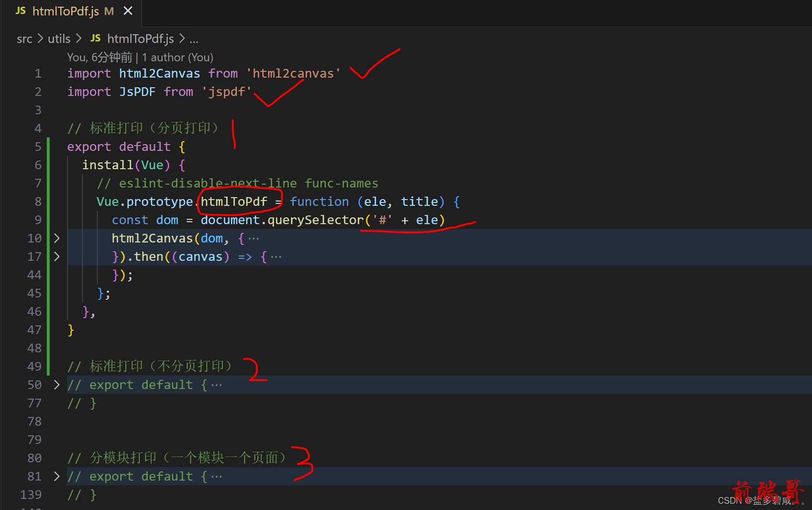Click the closing yellow brace on line 47
This screenshot has height=510, width=812.
coord(71,330)
